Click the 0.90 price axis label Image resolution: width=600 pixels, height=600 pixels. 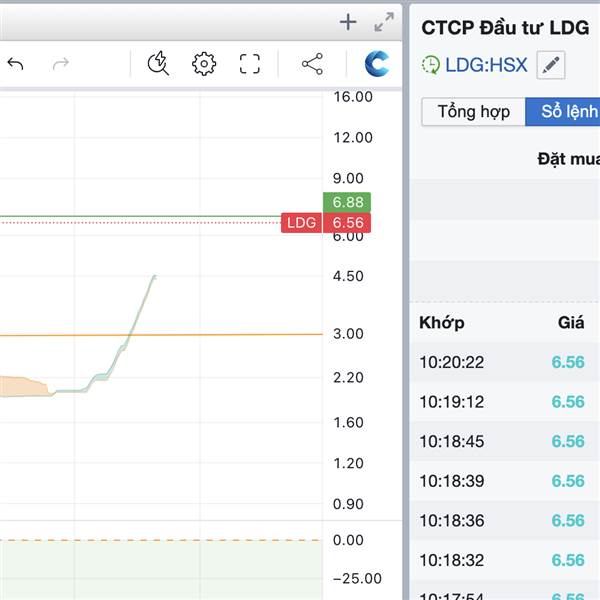(x=348, y=504)
